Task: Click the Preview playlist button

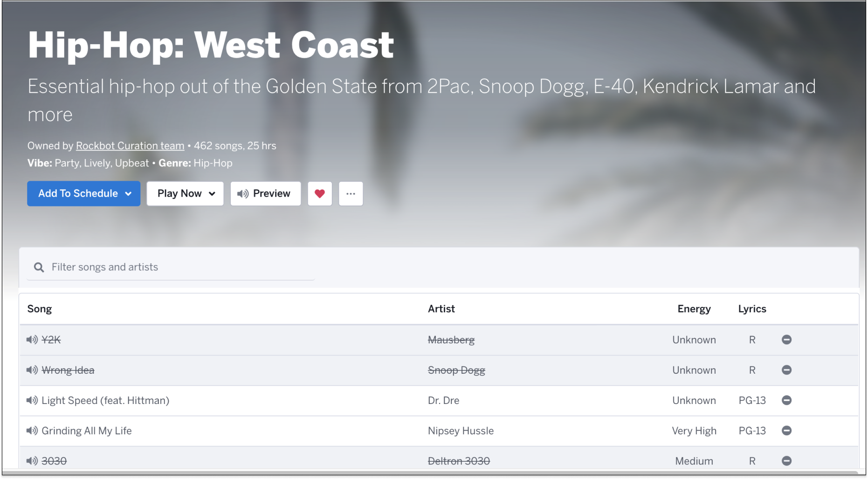Action: 266,193
